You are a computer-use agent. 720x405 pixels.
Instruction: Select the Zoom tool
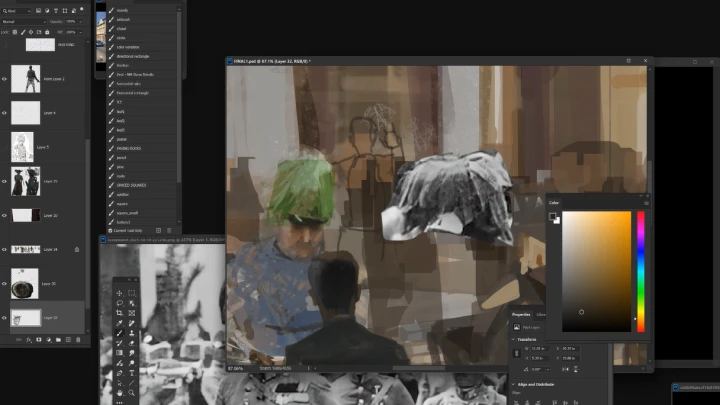pyautogui.click(x=132, y=393)
